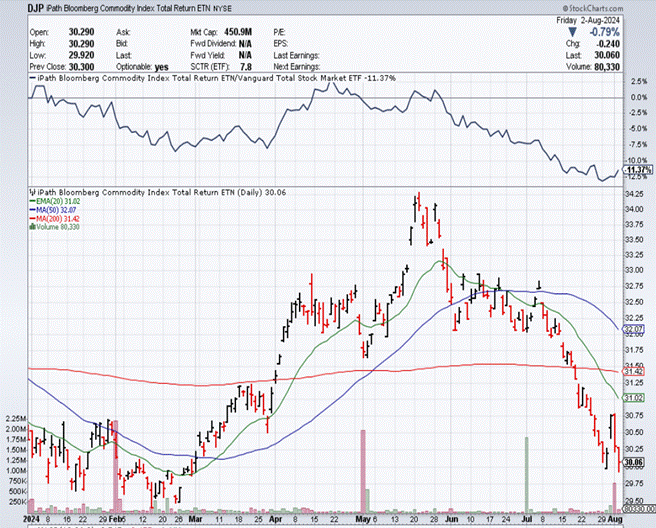656x528 pixels.
Task: Click the Aug label on the date axis
Action: point(616,519)
